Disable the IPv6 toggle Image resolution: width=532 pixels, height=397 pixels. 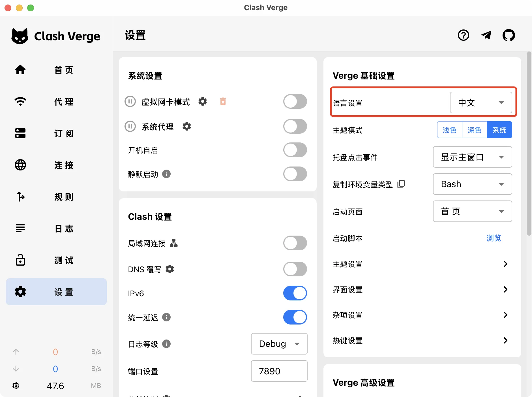pos(295,293)
